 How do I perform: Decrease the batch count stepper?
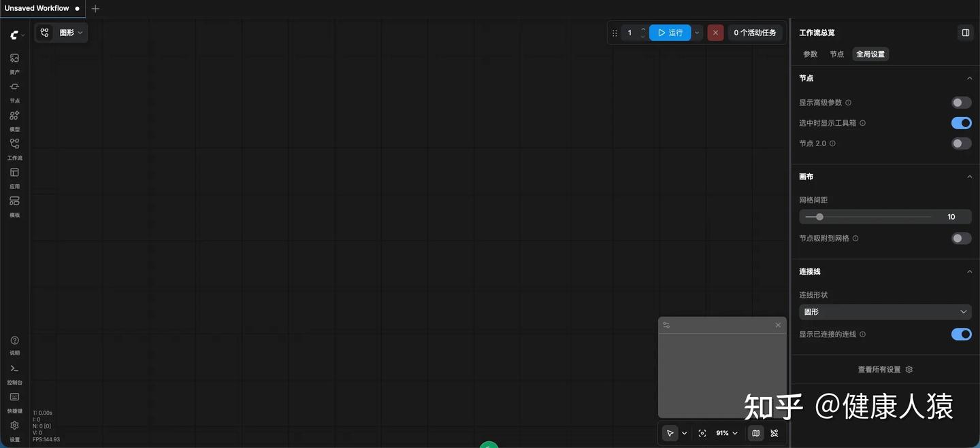coord(643,37)
